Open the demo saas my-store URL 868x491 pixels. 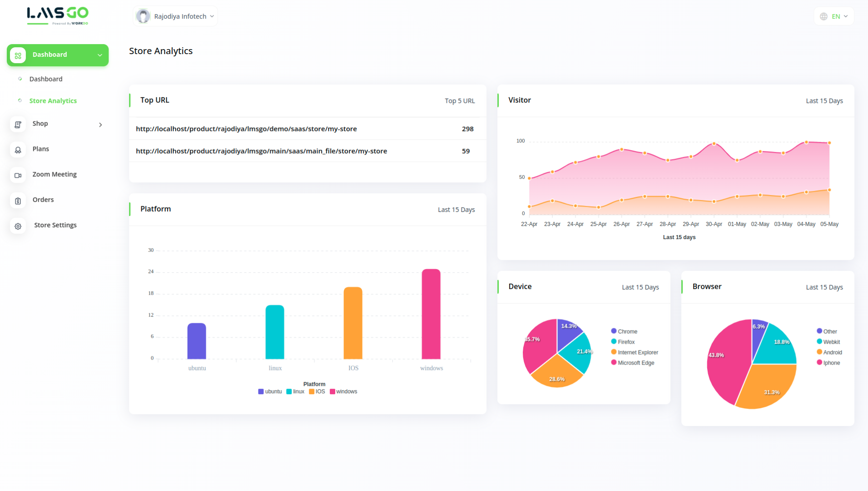246,129
